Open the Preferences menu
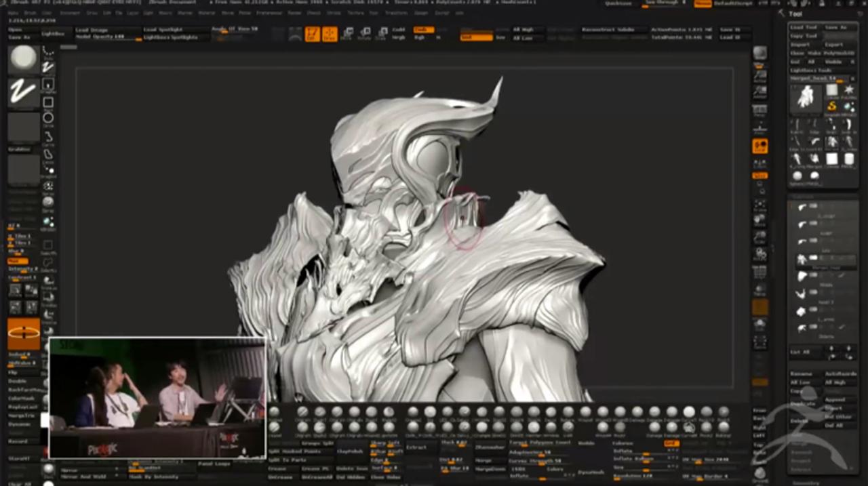 coord(269,13)
